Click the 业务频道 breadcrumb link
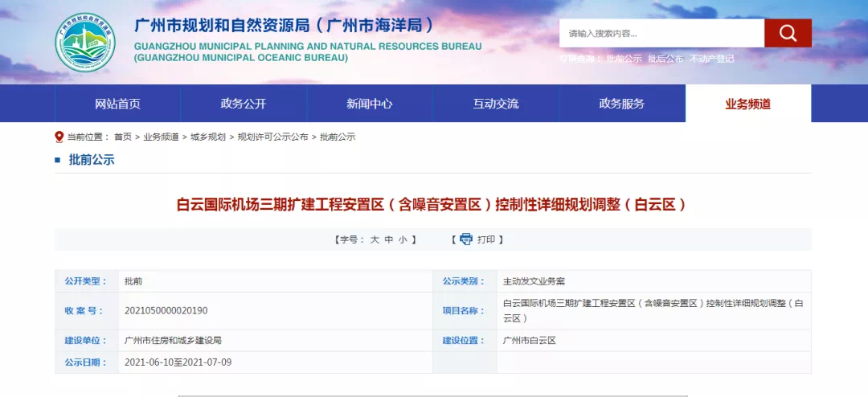This screenshot has width=868, height=397. coord(161,137)
